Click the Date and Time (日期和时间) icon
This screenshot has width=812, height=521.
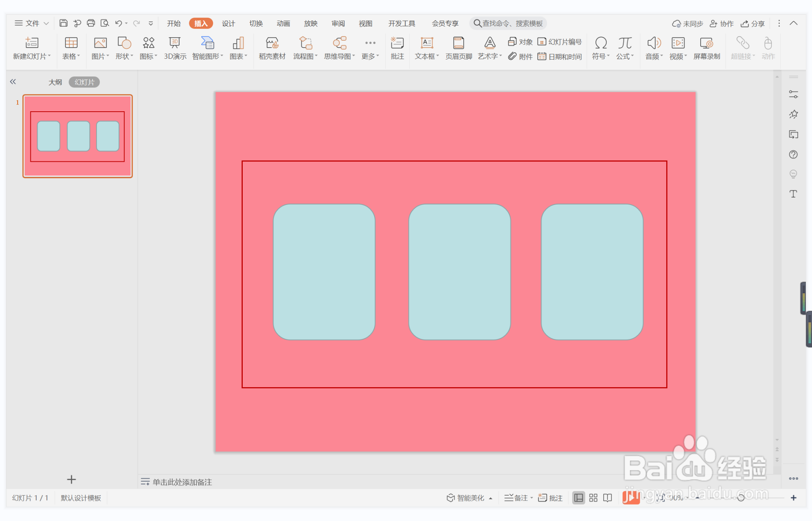[542, 57]
